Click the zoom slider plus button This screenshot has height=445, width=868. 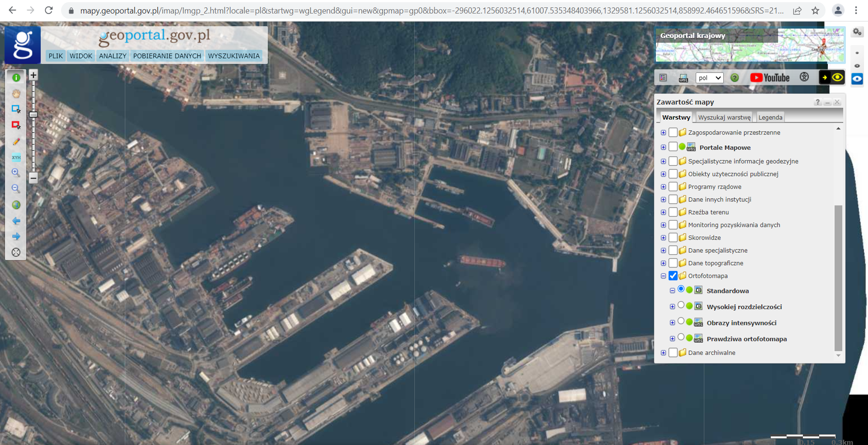[x=33, y=75]
